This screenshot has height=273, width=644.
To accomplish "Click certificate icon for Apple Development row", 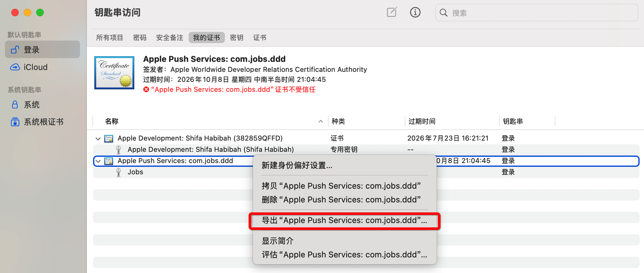I will pyautogui.click(x=109, y=138).
